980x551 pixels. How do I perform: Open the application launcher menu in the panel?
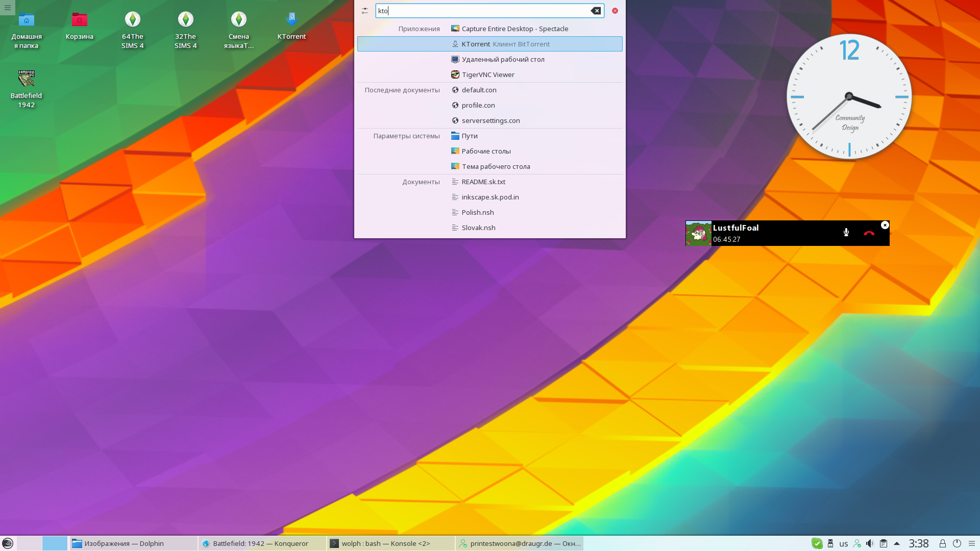tap(8, 543)
